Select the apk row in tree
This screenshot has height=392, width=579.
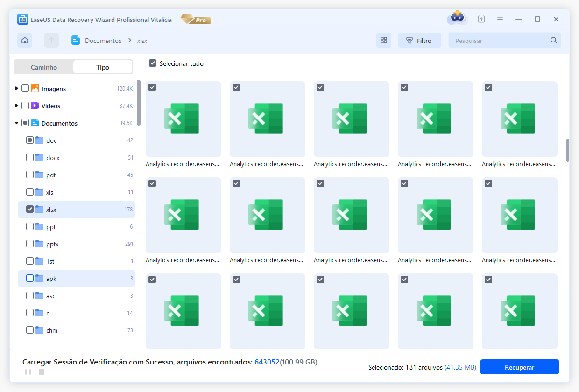tap(77, 278)
